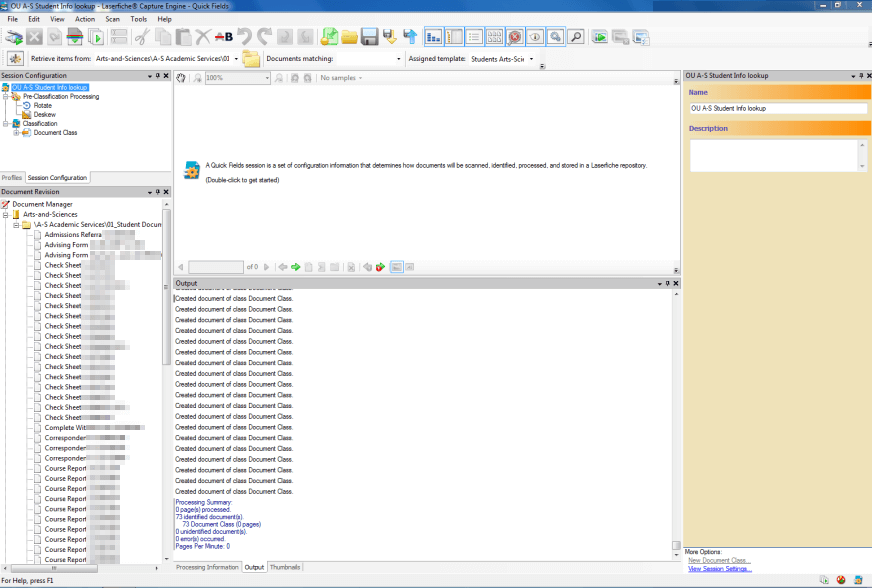Open the Documents matching dropdown
The image size is (872, 588).
[x=398, y=58]
